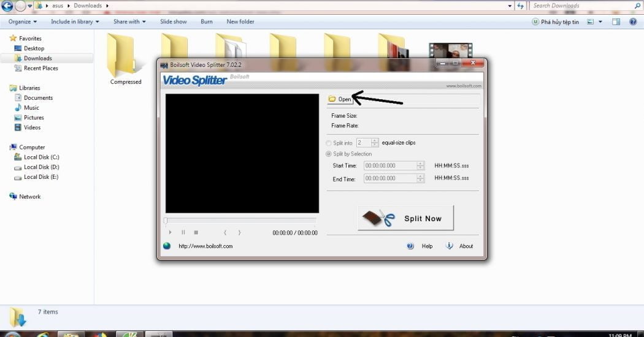
Task: Click the Stop button in the player
Action: click(196, 232)
